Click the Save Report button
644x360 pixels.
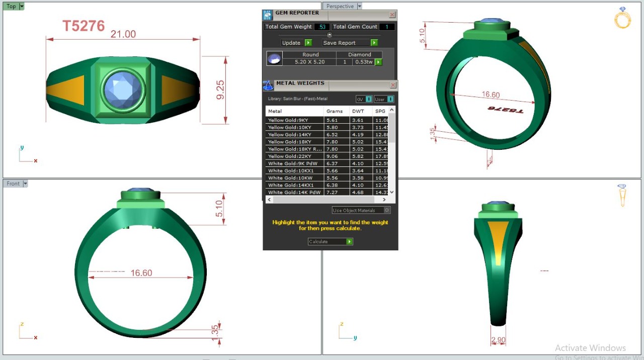click(x=350, y=43)
